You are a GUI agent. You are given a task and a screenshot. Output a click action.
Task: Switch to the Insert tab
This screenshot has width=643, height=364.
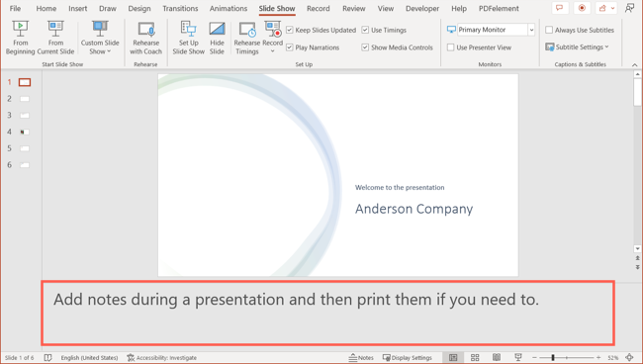(x=78, y=8)
